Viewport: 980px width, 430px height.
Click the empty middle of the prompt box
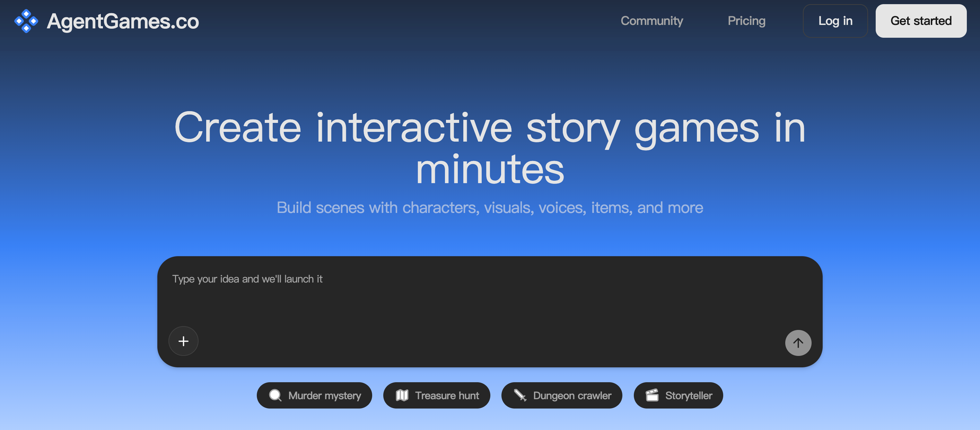click(490, 312)
